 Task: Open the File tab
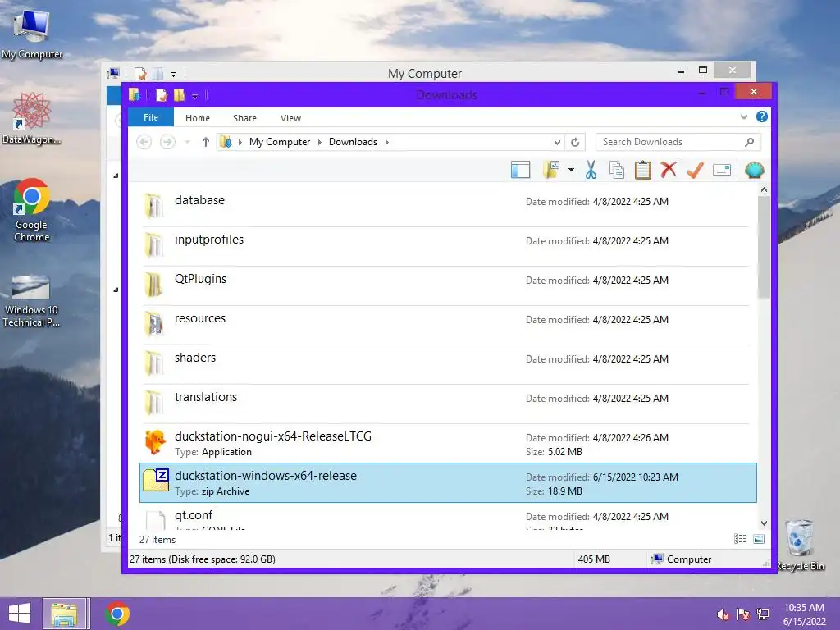click(151, 117)
